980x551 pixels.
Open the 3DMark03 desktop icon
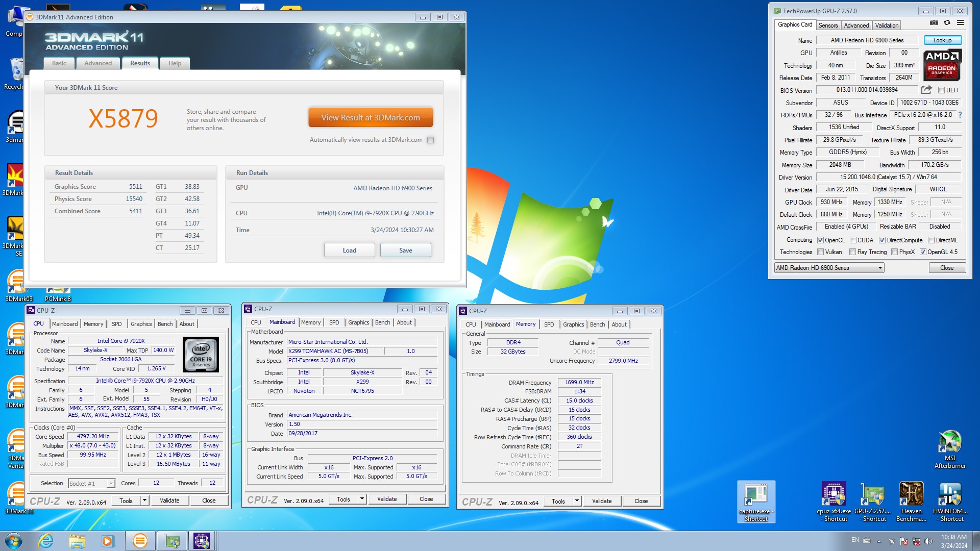(x=18, y=286)
